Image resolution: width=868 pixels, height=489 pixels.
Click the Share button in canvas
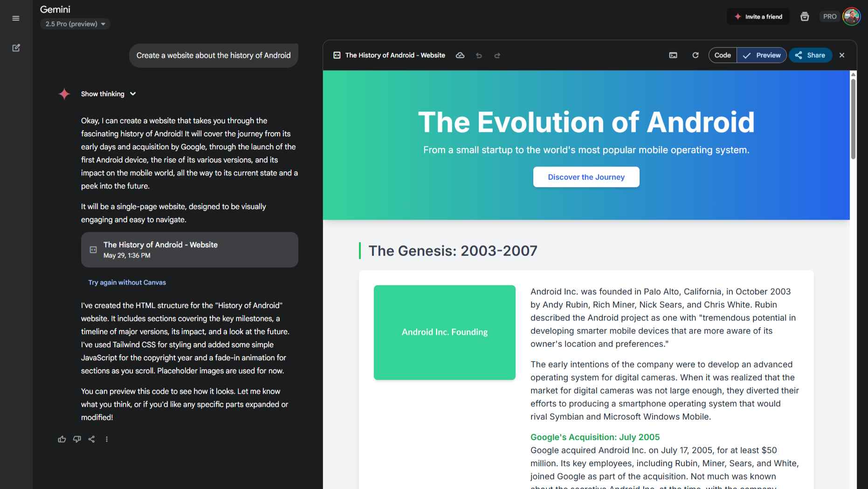coord(810,55)
